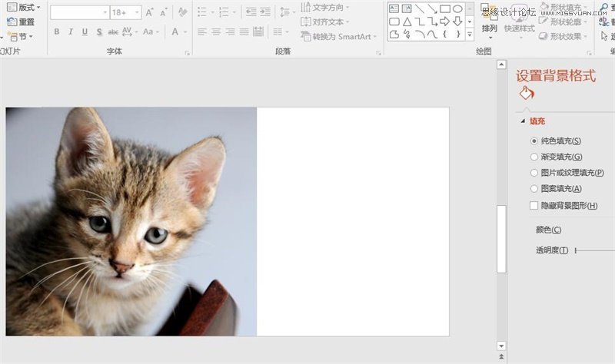
Task: Collapse the 填充 fill section
Action: click(523, 121)
